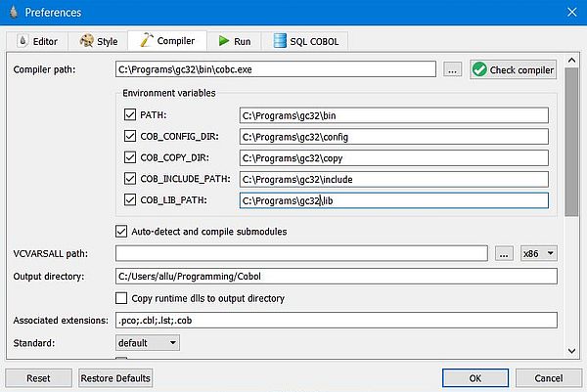Screen dimensions: 587x392
Task: Select the Compiler tab
Action: [x=167, y=40]
